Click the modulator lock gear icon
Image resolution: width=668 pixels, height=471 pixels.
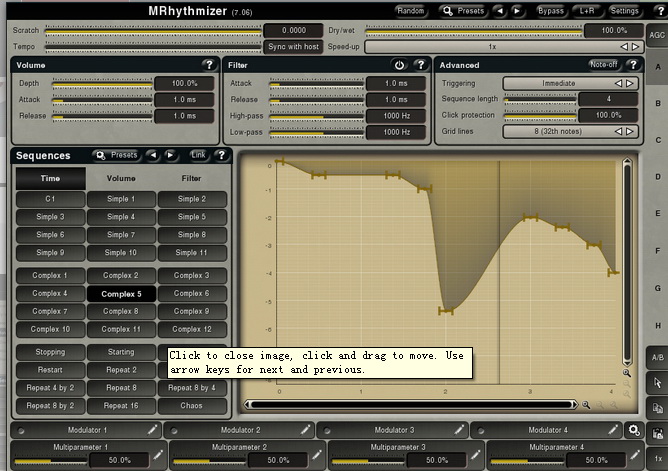[x=634, y=431]
